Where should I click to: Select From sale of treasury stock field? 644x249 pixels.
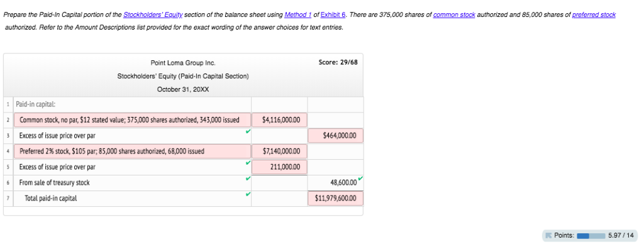[132, 182]
